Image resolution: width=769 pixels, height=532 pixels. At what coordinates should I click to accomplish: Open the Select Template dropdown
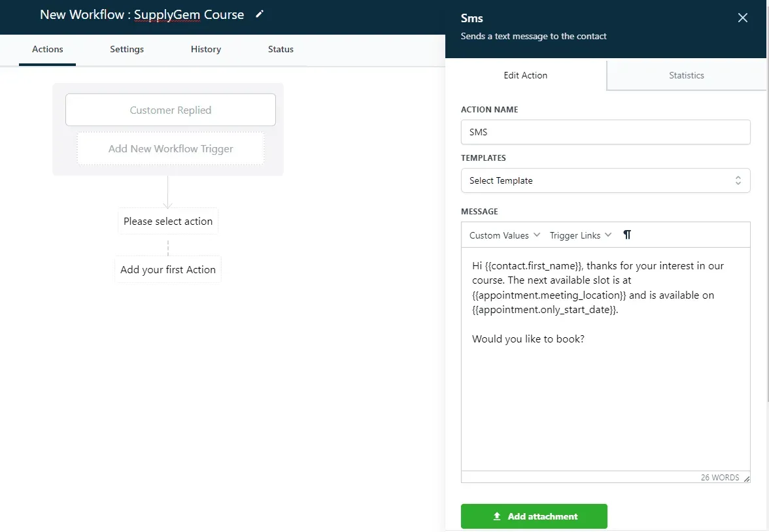point(606,180)
